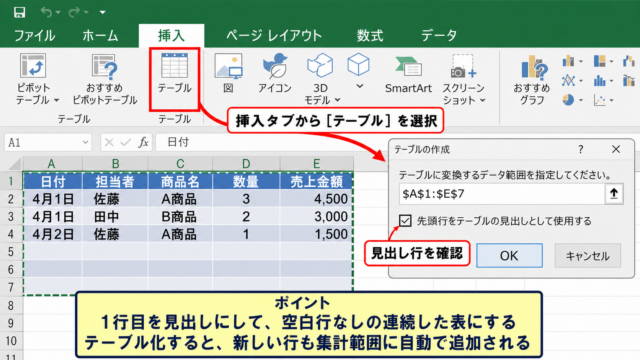Click header cell 売上金額
Image resolution: width=640 pixels, height=360 pixels.
point(316,182)
